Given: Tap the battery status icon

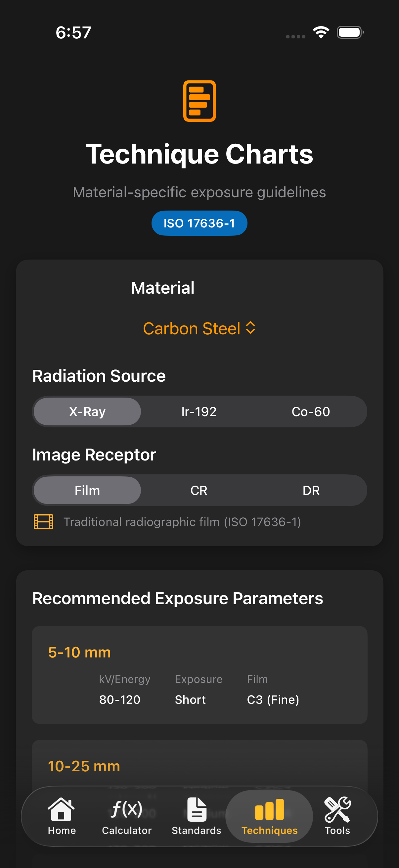Looking at the screenshot, I should (350, 32).
